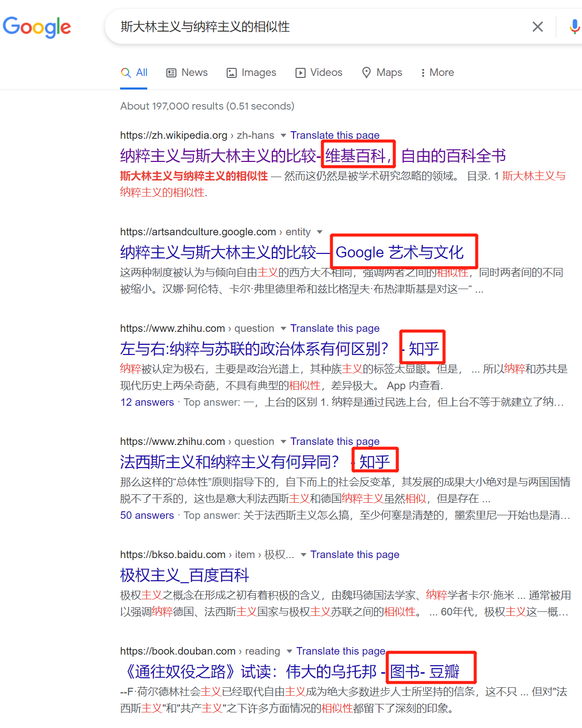
Task: Click the Google logo
Action: [37, 27]
